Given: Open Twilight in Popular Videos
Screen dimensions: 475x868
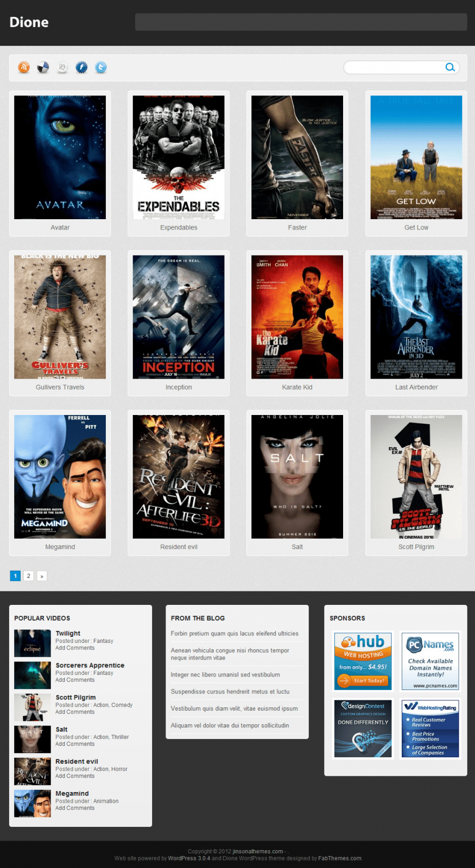Looking at the screenshot, I should tap(68, 633).
